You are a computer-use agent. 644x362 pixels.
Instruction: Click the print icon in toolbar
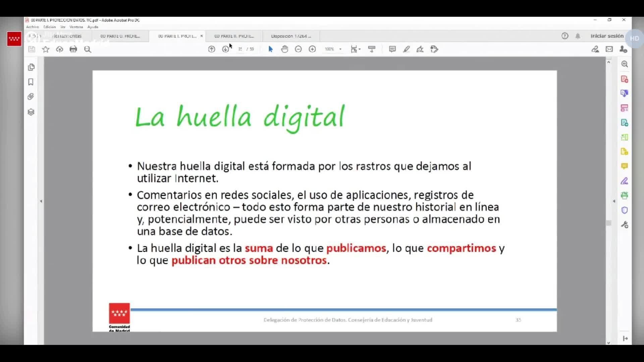73,49
